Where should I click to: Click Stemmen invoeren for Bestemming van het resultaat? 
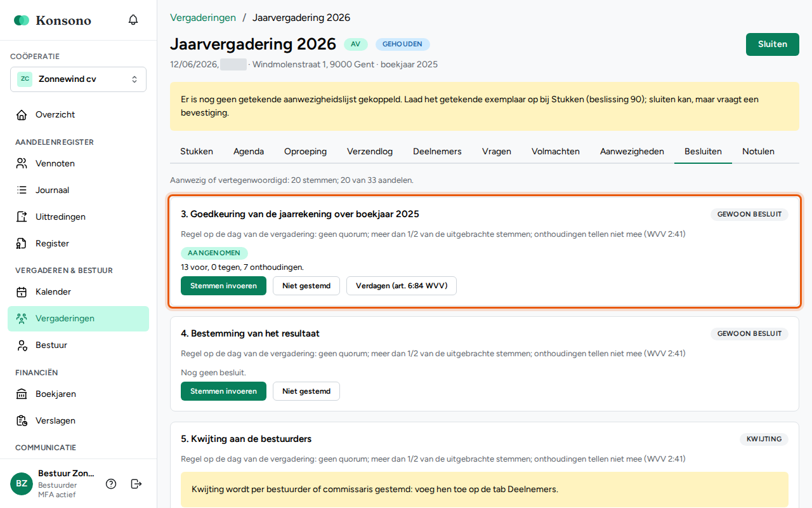(x=223, y=391)
